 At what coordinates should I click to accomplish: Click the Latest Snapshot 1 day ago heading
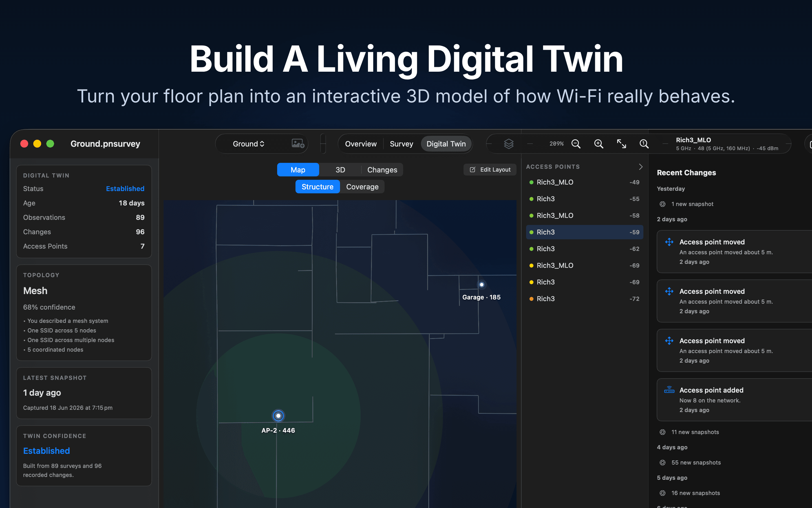42,393
